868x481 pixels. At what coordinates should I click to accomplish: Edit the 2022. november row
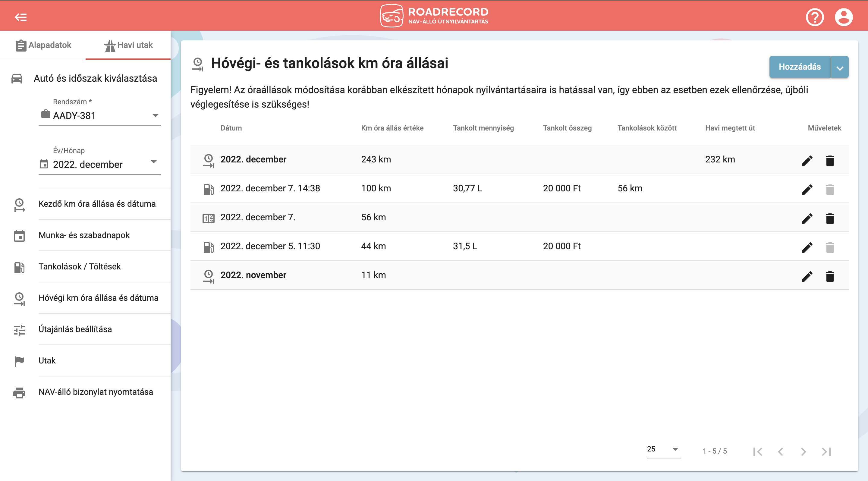(x=807, y=277)
